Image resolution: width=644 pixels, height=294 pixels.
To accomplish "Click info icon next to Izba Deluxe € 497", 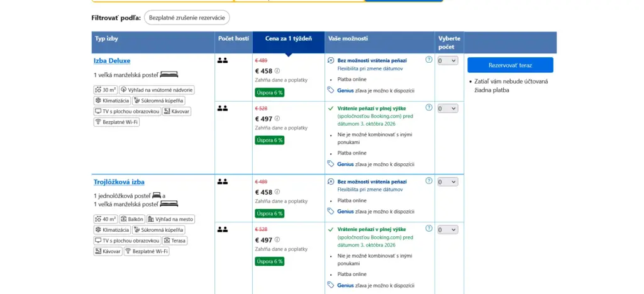I will 277,119.
